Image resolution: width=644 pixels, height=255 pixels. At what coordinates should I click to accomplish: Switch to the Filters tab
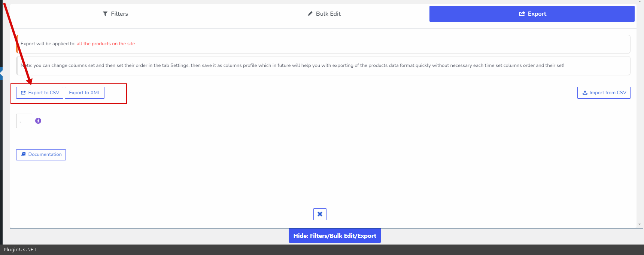115,14
